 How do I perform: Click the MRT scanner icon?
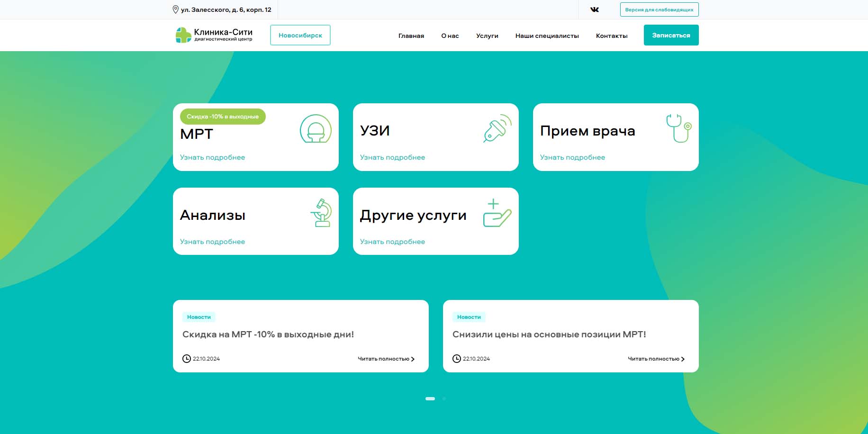(x=316, y=129)
